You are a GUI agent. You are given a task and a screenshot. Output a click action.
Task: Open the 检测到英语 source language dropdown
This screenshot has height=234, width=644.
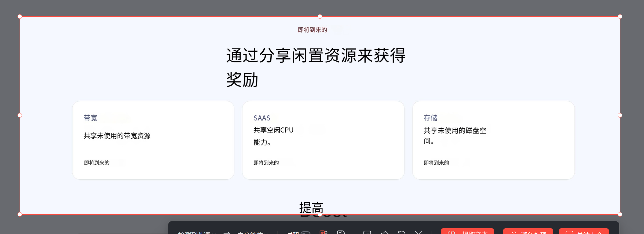(197, 232)
